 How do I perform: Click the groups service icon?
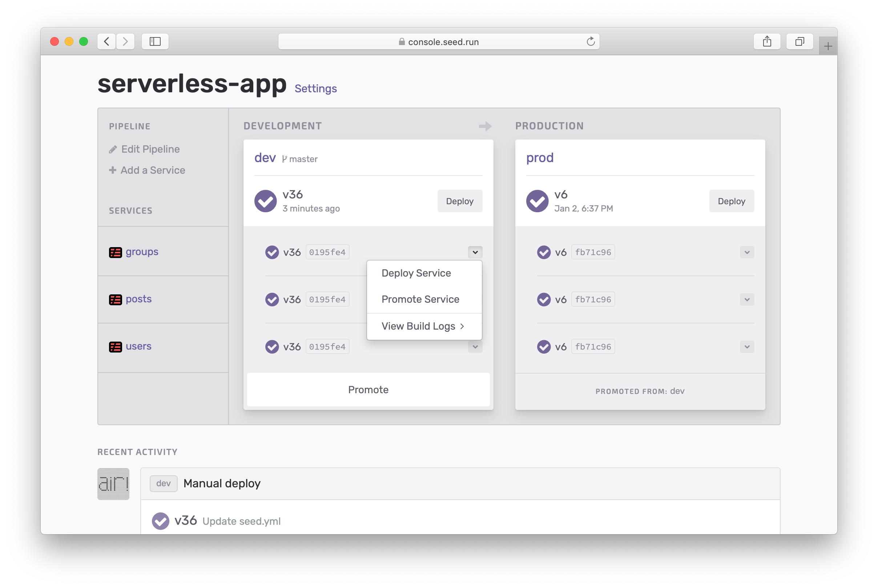click(116, 251)
